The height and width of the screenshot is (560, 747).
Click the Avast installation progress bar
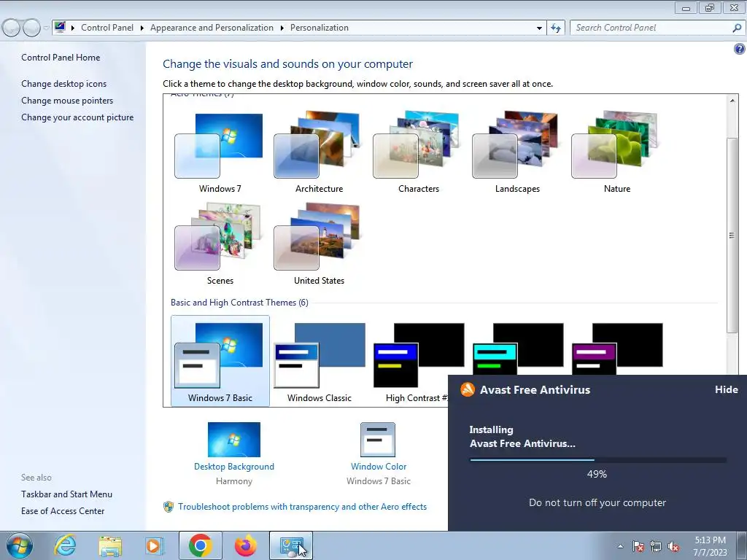click(598, 460)
